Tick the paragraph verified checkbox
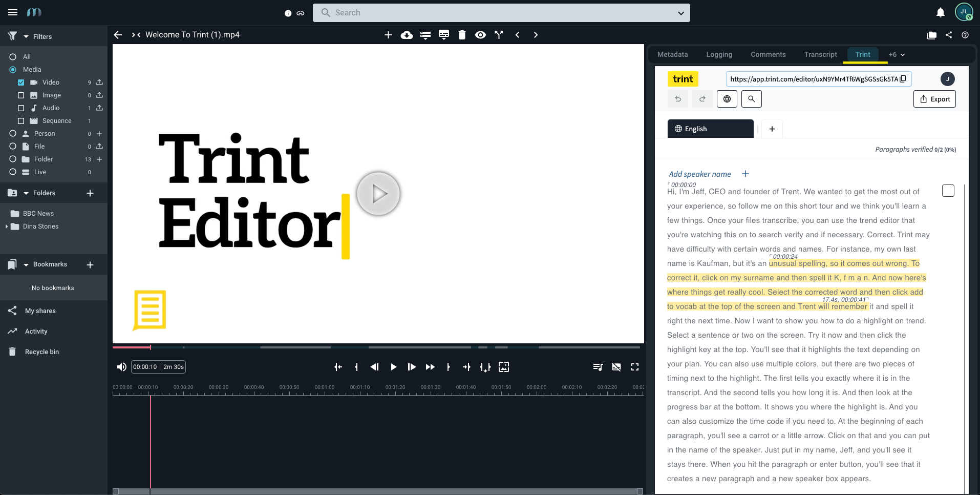This screenshot has width=980, height=495. [x=948, y=191]
